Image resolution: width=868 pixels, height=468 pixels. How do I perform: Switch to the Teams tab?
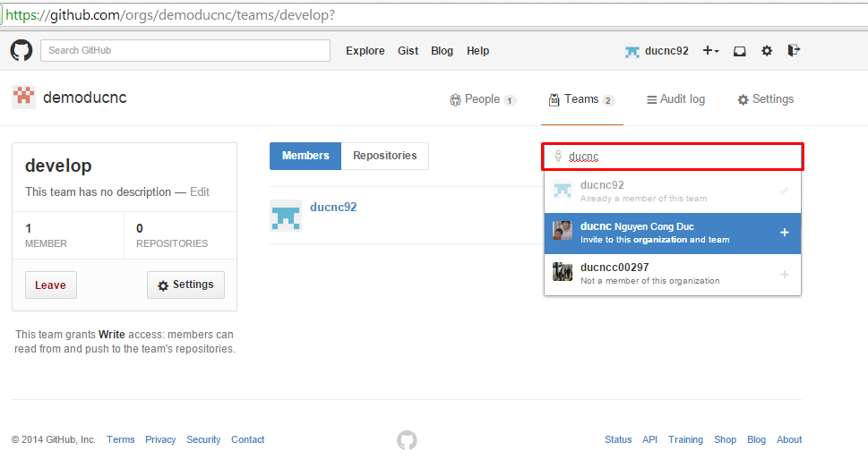point(581,99)
